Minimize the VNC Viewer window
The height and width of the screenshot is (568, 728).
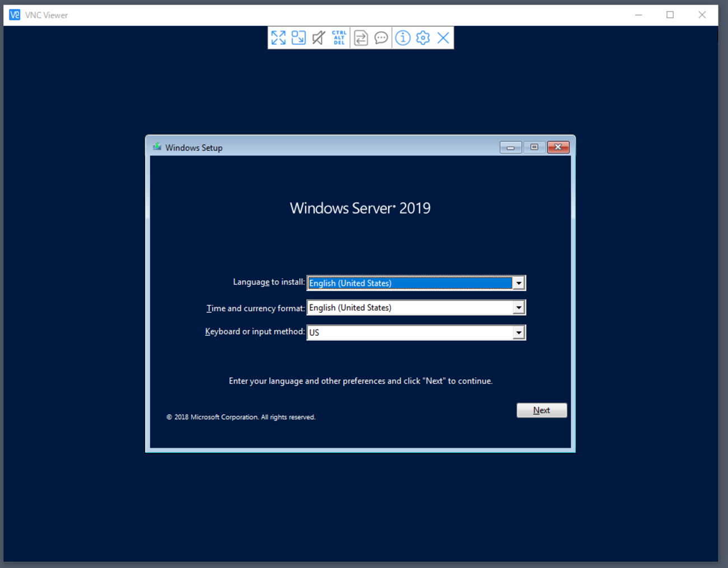pyautogui.click(x=638, y=15)
